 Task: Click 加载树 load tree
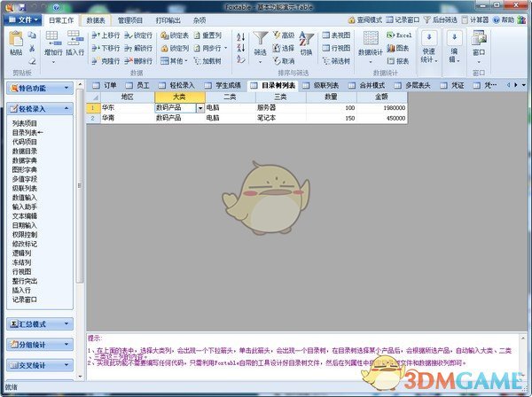click(207, 61)
